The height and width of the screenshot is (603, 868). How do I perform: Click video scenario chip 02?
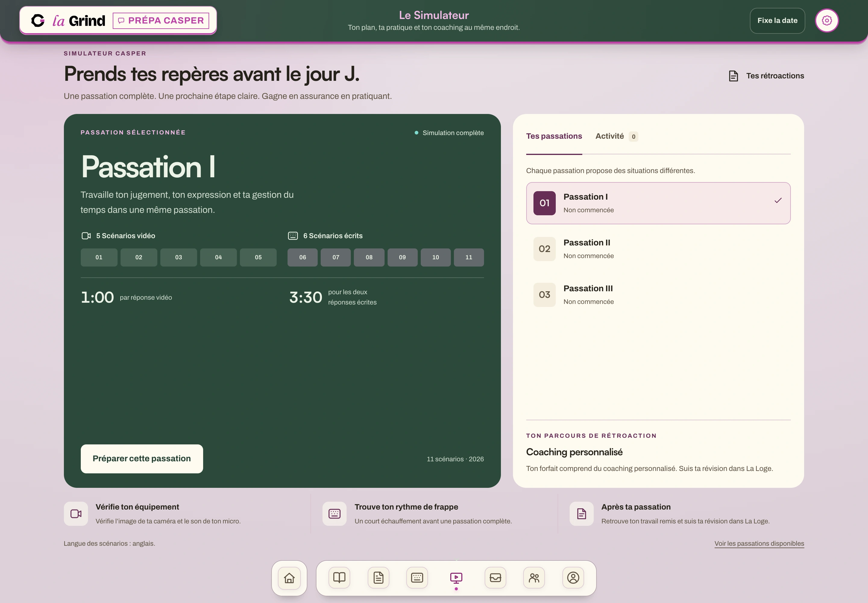tap(139, 258)
